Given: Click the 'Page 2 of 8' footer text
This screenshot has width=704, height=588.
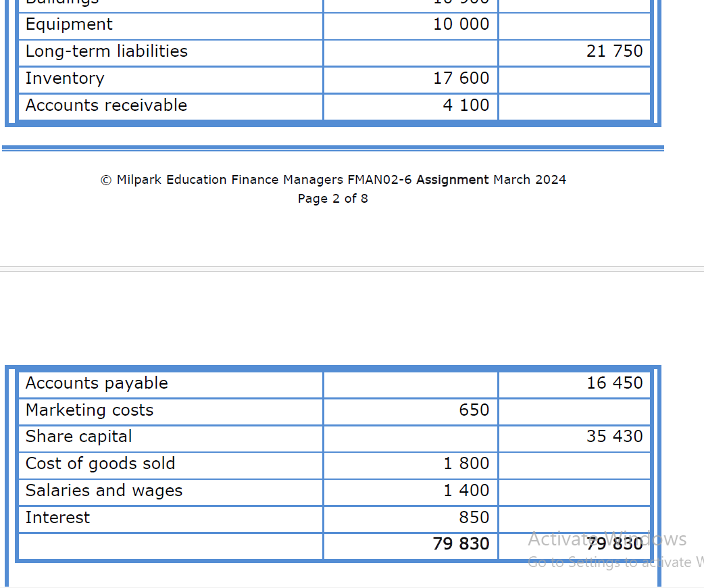Looking at the screenshot, I should (333, 199).
